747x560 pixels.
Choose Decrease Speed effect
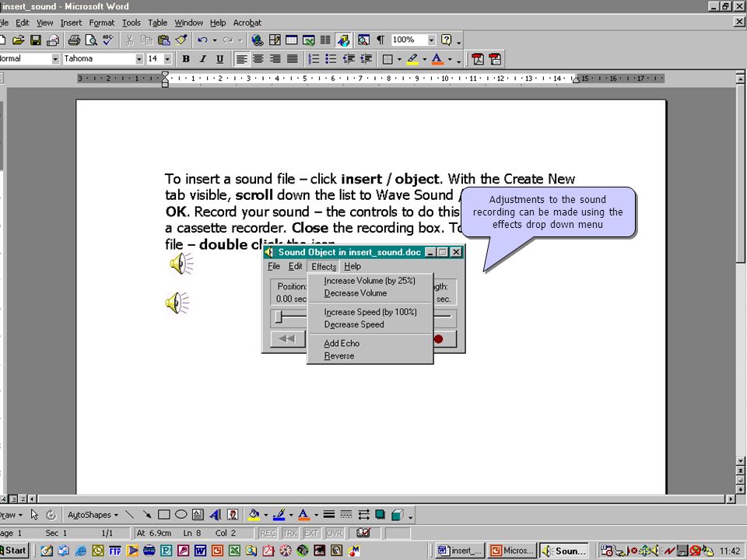pyautogui.click(x=370, y=324)
